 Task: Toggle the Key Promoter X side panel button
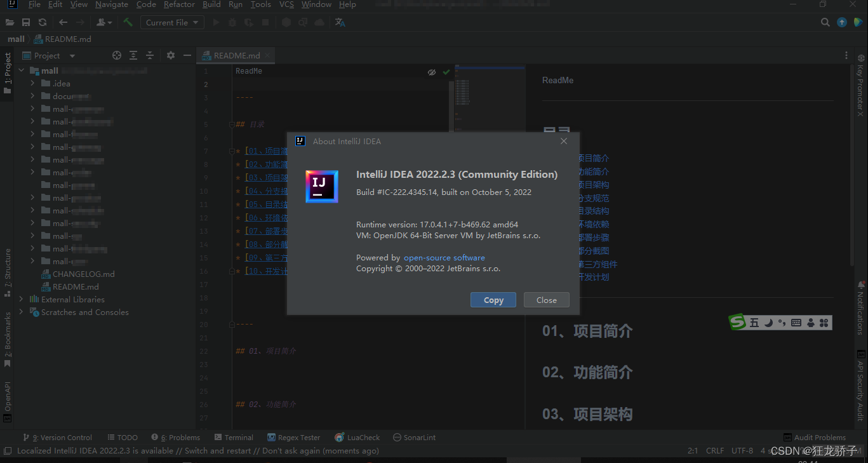861,86
